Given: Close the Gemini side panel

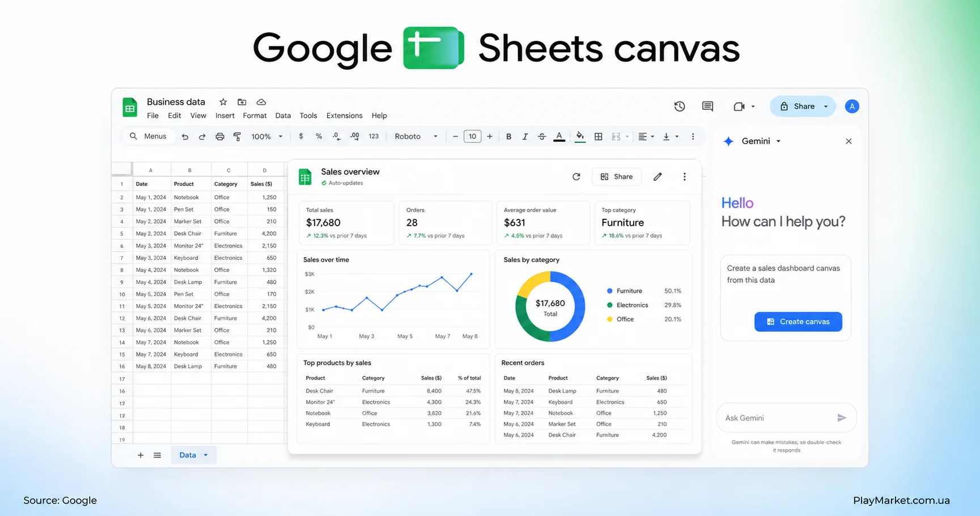Looking at the screenshot, I should (x=849, y=141).
